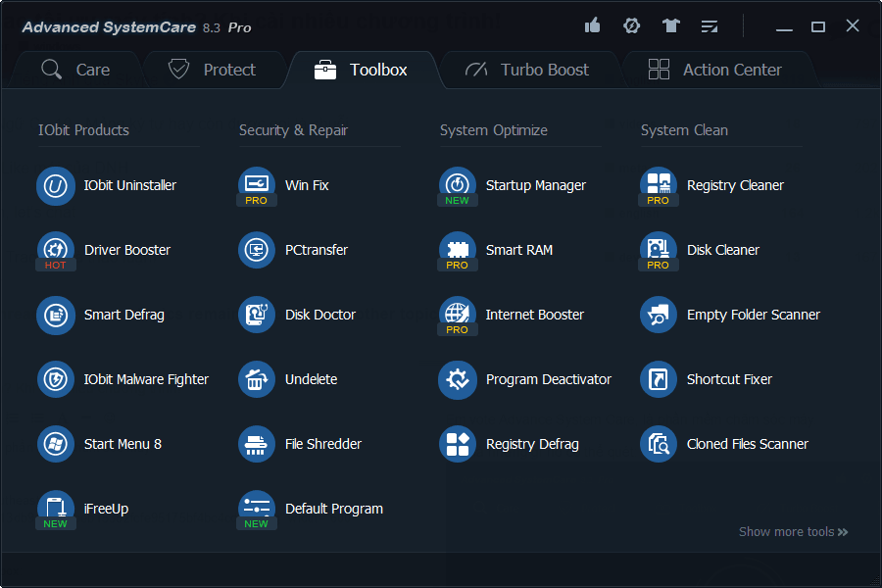882x588 pixels.
Task: Click the Program Deactivator gear icon
Action: tap(458, 380)
